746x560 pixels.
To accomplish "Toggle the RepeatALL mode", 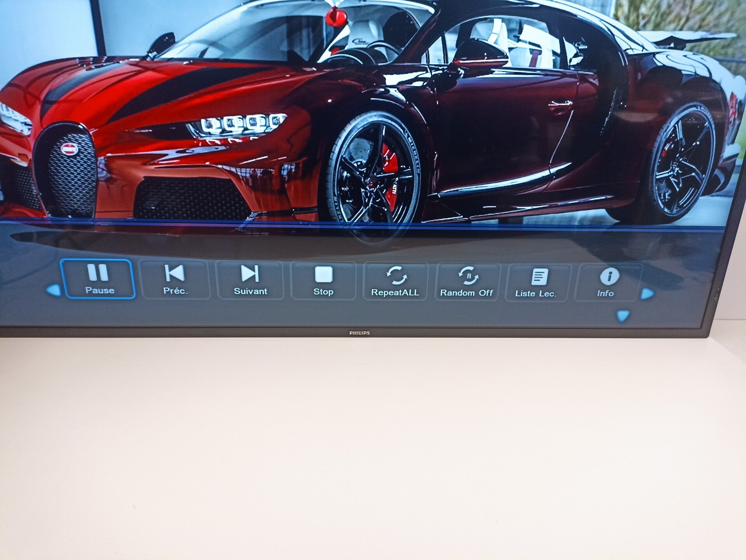I will click(x=395, y=282).
